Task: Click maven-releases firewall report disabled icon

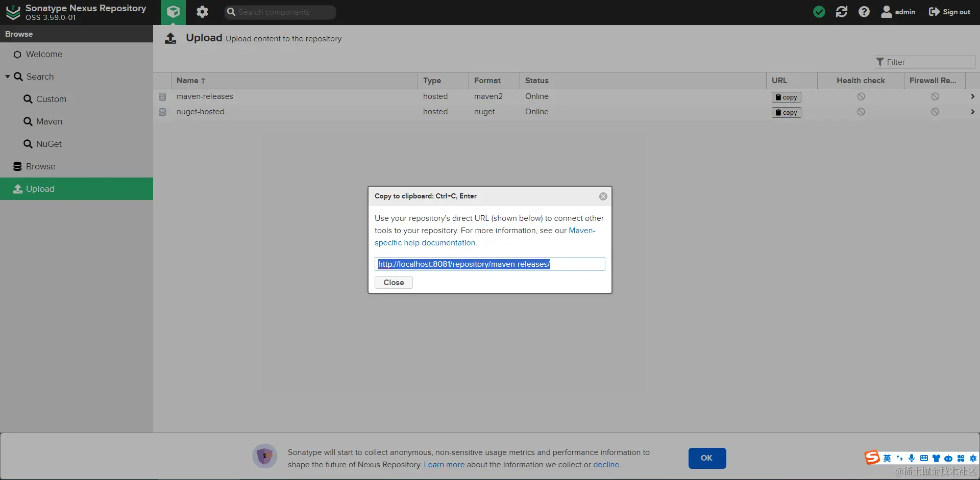Action: (935, 96)
